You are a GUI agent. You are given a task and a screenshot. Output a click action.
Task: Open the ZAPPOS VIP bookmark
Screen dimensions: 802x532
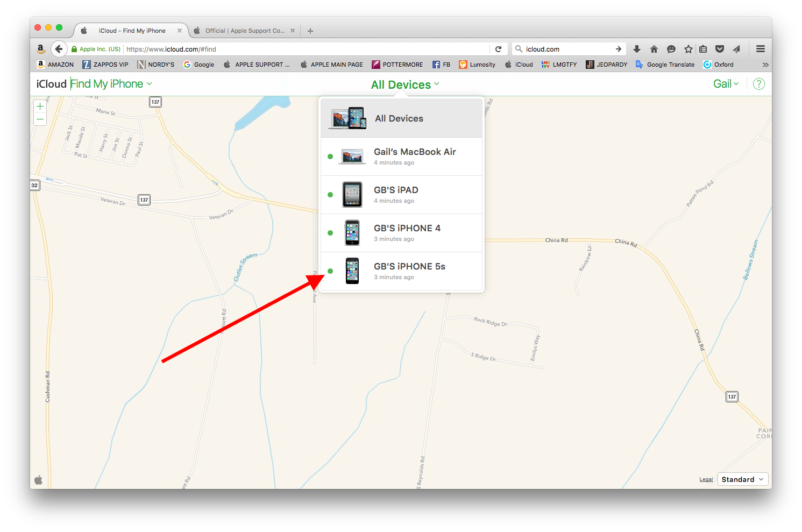click(105, 65)
